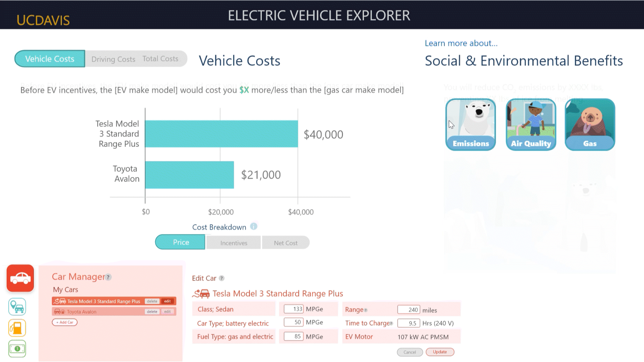644x362 pixels.
Task: Open the money bill sidebar icon
Action: 17,348
